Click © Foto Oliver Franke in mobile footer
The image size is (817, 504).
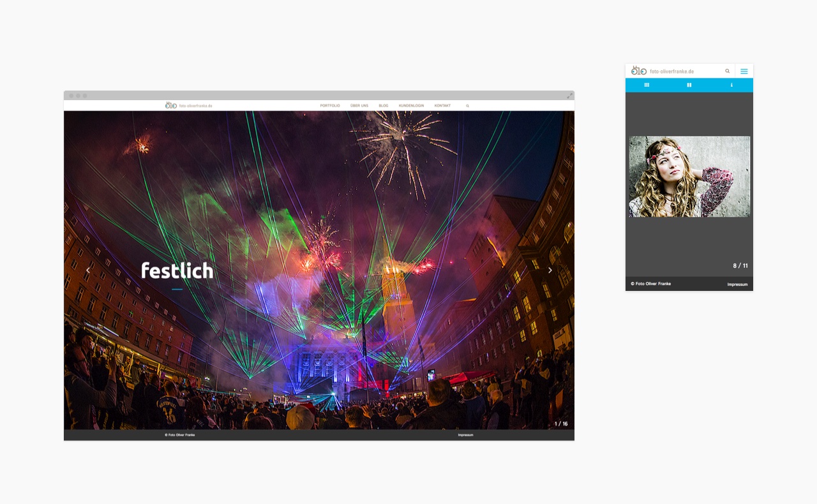tap(651, 284)
